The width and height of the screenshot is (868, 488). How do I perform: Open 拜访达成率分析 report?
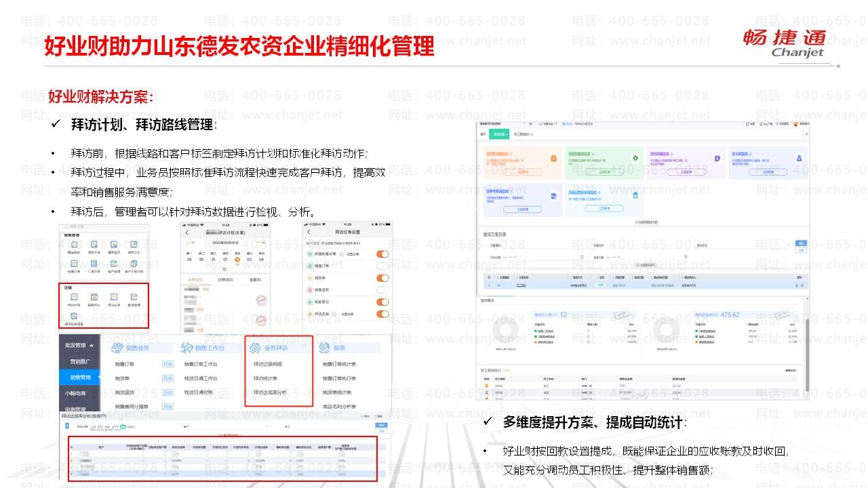click(269, 392)
